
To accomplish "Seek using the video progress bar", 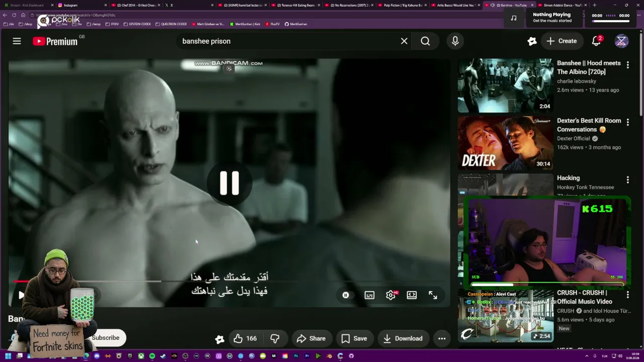I will (229, 281).
